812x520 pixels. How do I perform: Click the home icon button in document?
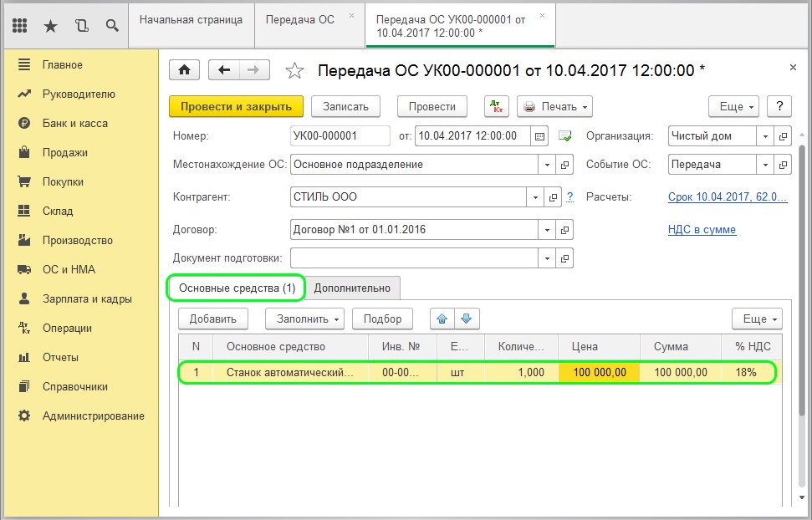tap(185, 70)
